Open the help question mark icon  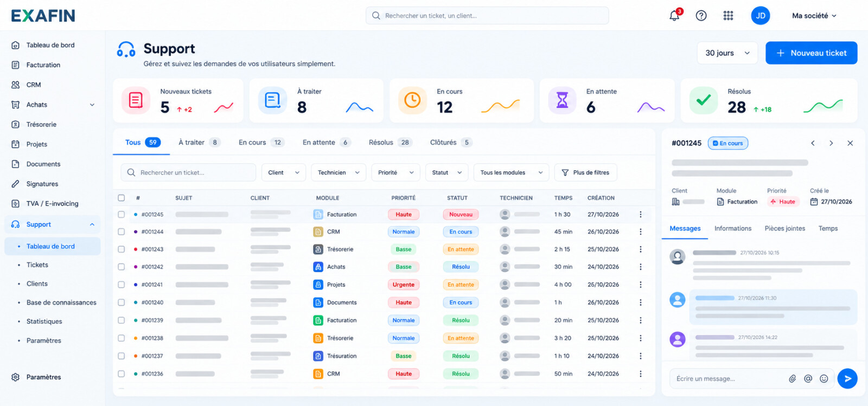[x=701, y=16]
